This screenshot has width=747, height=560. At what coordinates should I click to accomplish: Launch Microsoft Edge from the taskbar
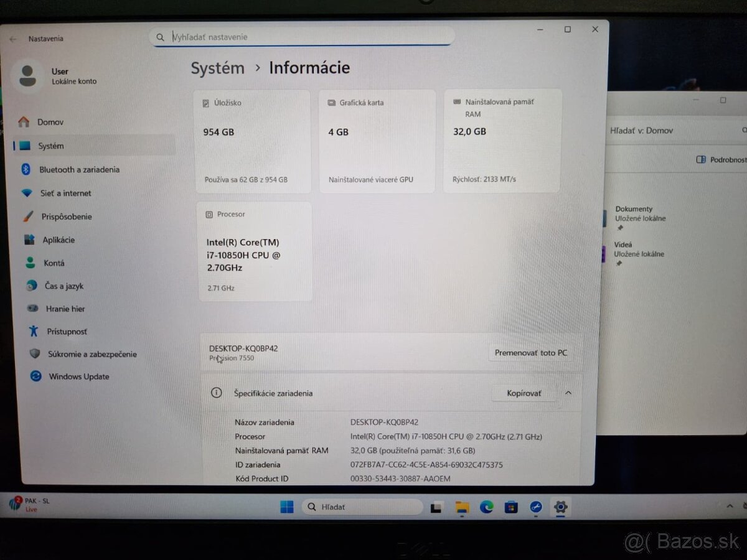tap(487, 507)
